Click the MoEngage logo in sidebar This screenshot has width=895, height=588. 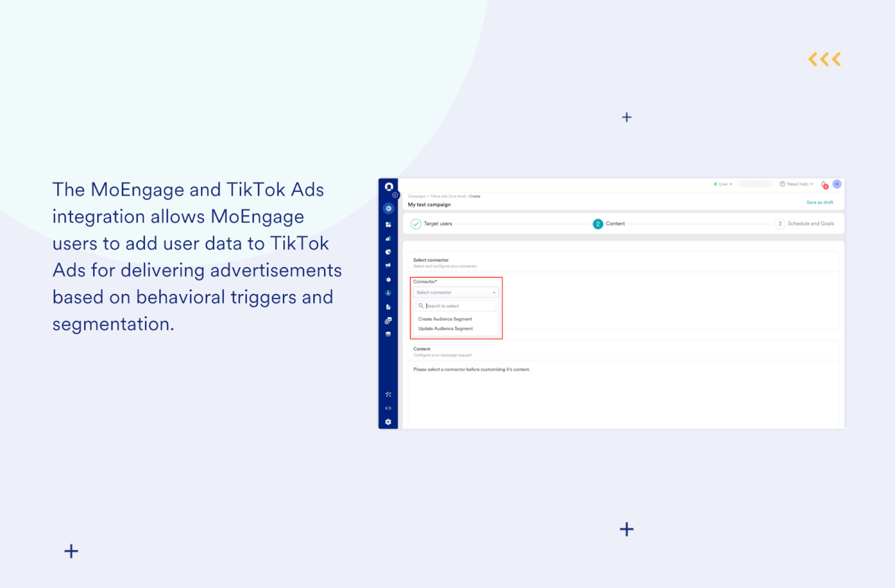click(388, 187)
